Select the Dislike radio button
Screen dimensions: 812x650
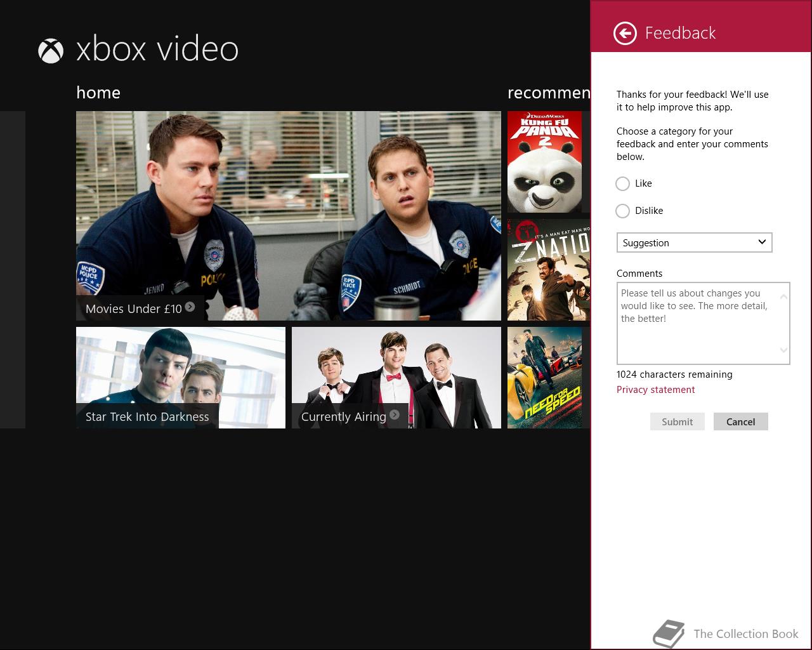pos(623,211)
